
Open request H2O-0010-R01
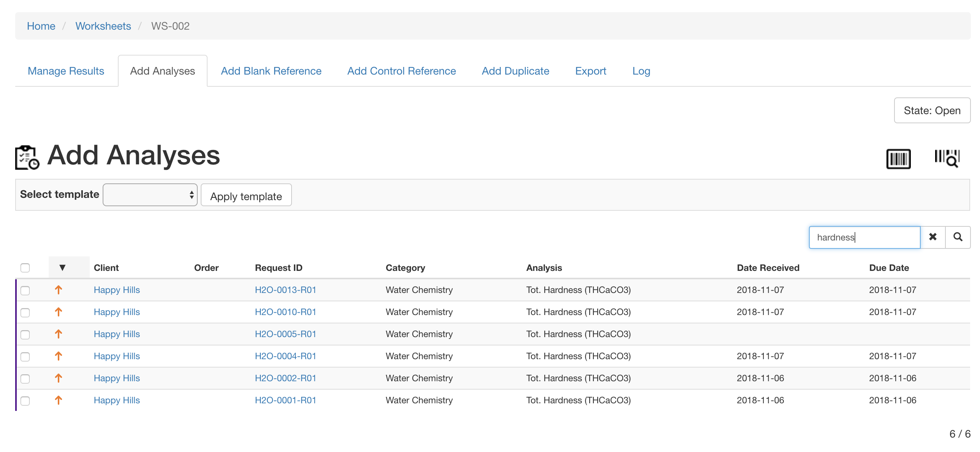[x=285, y=312]
